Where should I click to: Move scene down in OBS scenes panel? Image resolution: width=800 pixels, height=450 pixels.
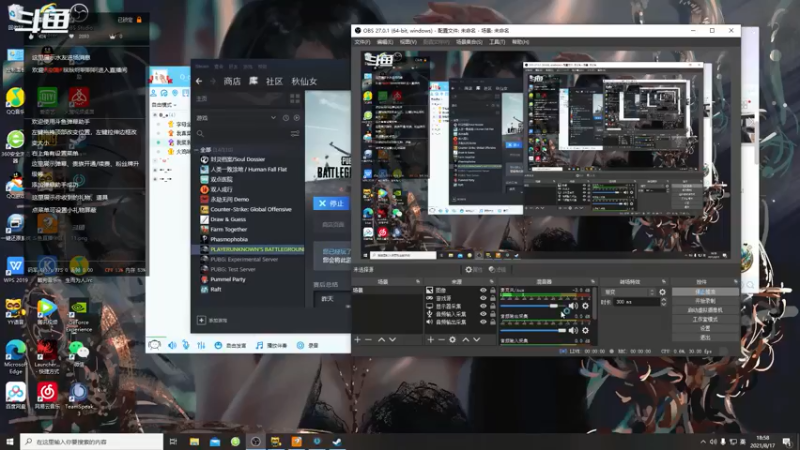(x=392, y=340)
